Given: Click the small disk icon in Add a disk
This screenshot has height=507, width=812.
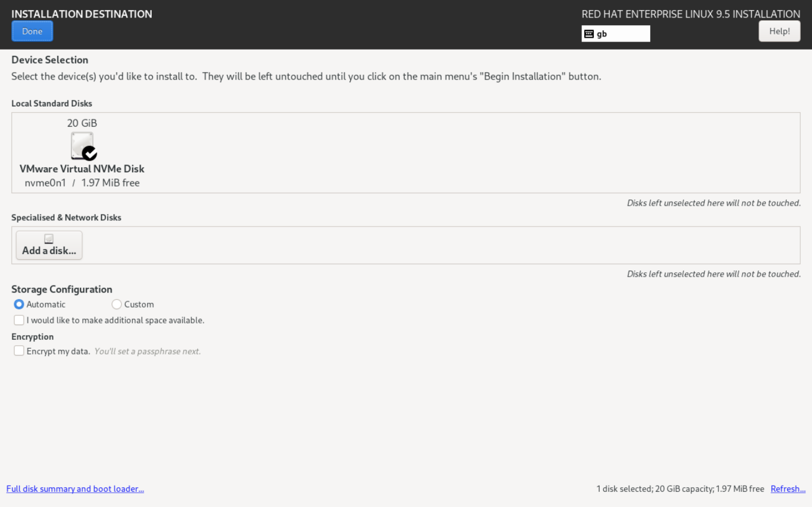Looking at the screenshot, I should coord(49,239).
